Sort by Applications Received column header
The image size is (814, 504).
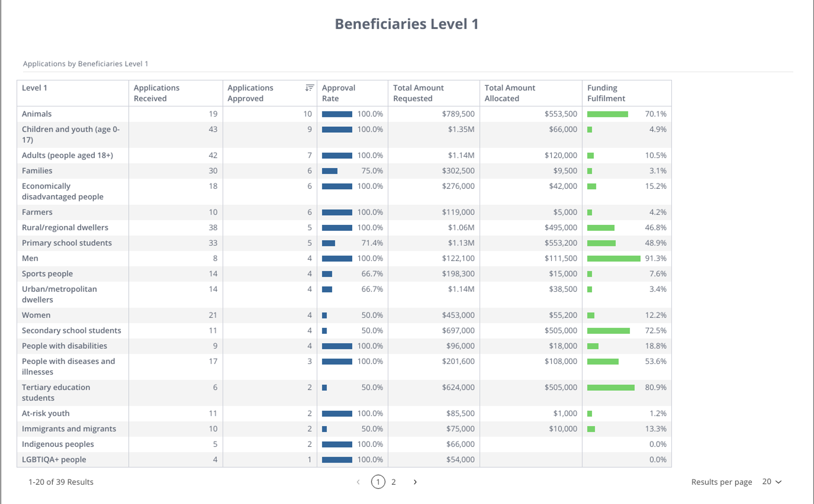tap(156, 93)
